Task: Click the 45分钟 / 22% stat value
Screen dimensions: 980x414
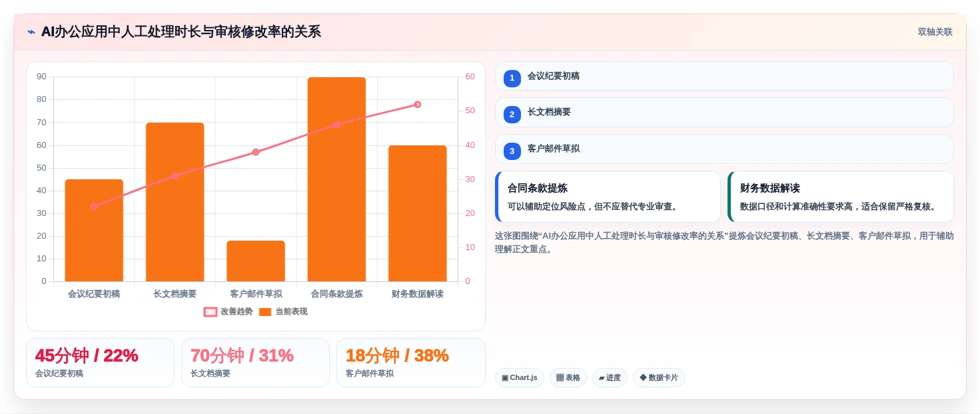Action: (x=87, y=355)
